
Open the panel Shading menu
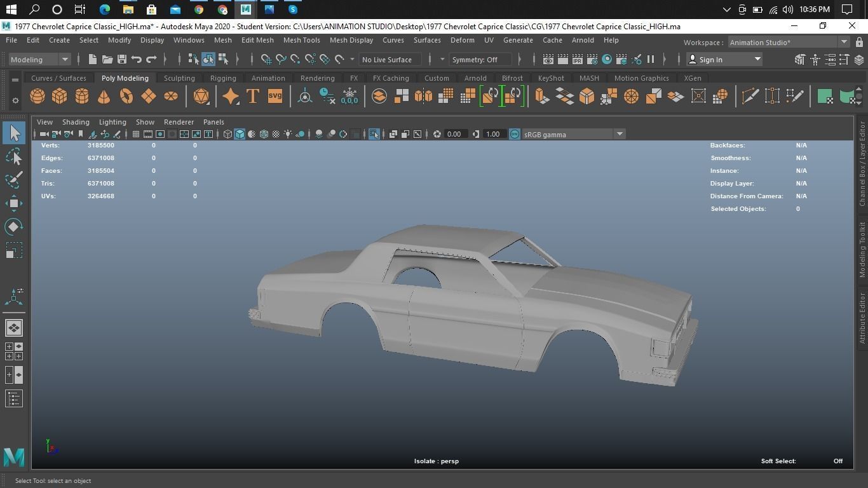click(x=76, y=121)
